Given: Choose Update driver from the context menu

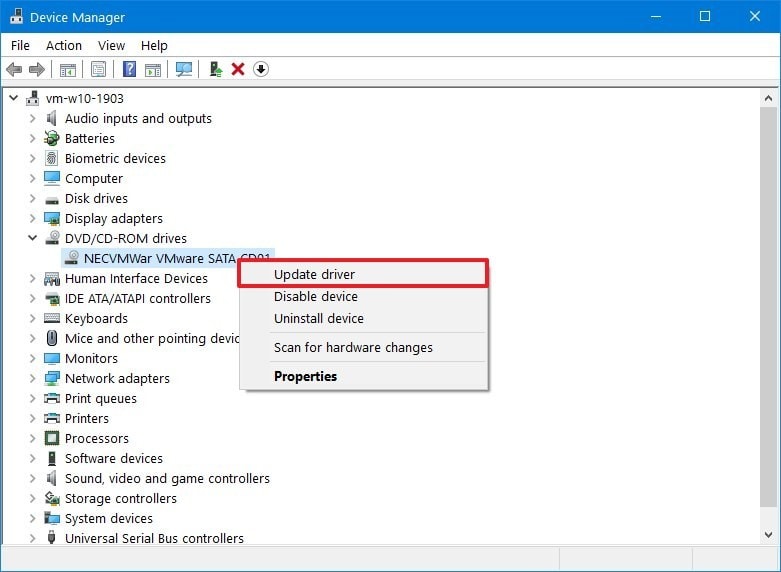Looking at the screenshot, I should click(x=314, y=274).
